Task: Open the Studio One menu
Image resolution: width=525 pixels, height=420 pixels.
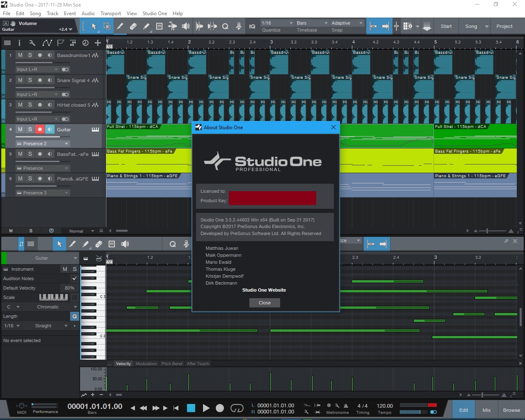Action: click(155, 13)
